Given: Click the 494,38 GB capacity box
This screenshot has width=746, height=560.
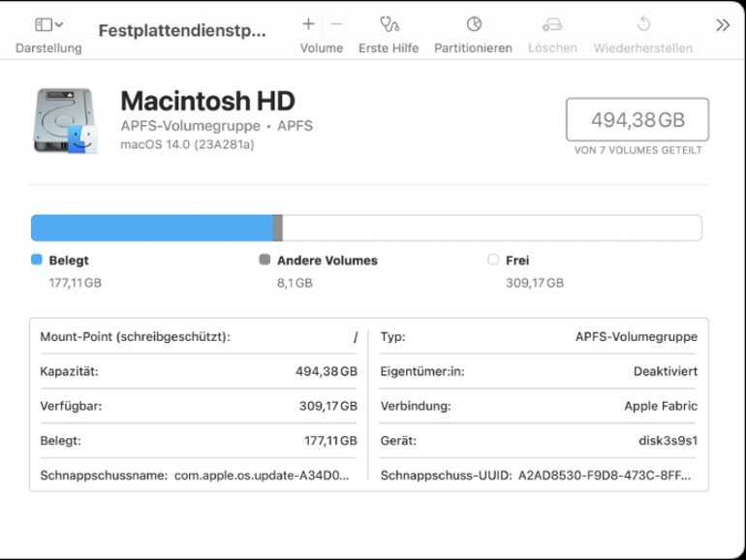Looking at the screenshot, I should (x=637, y=120).
